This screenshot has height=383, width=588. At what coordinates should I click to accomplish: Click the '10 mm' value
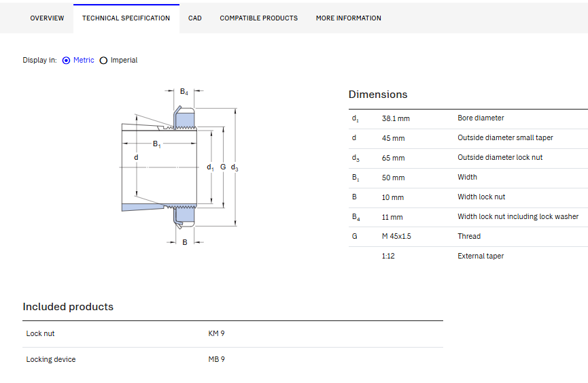[x=393, y=197]
